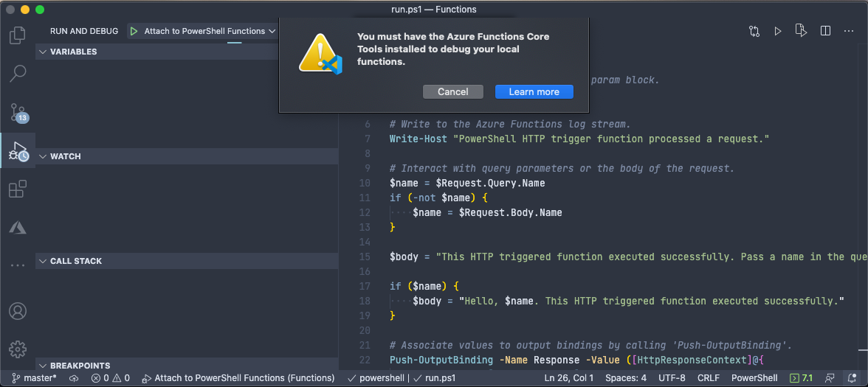Click the RUN AND DEBUG title

pos(84,31)
